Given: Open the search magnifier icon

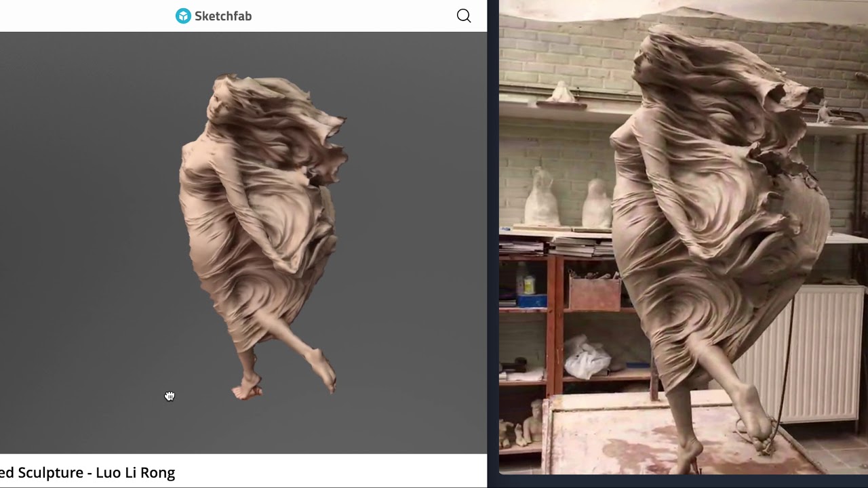Looking at the screenshot, I should tap(464, 16).
